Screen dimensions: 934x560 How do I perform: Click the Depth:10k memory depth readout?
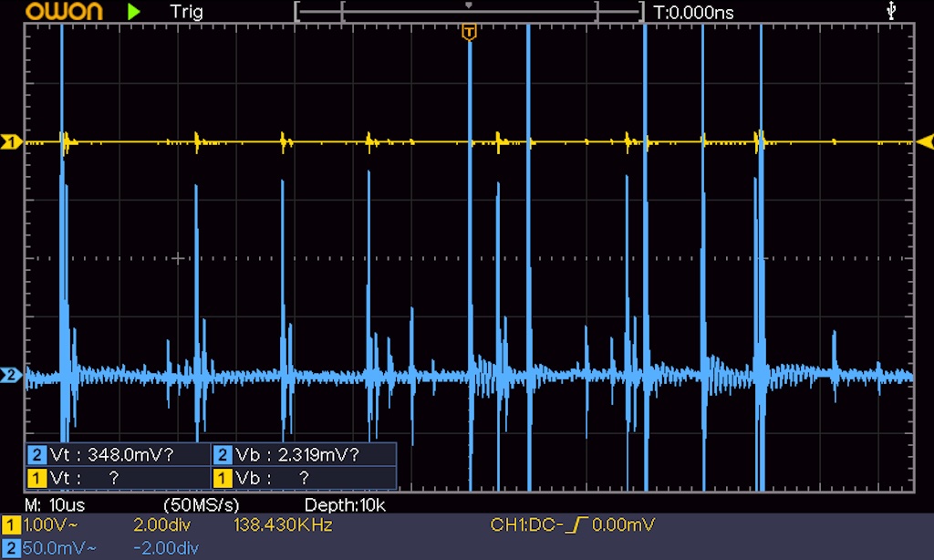pyautogui.click(x=345, y=505)
